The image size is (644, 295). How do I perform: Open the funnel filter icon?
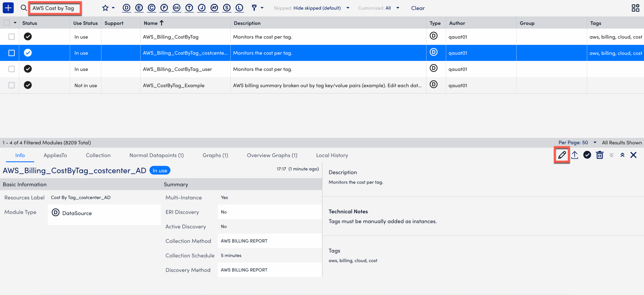[254, 8]
